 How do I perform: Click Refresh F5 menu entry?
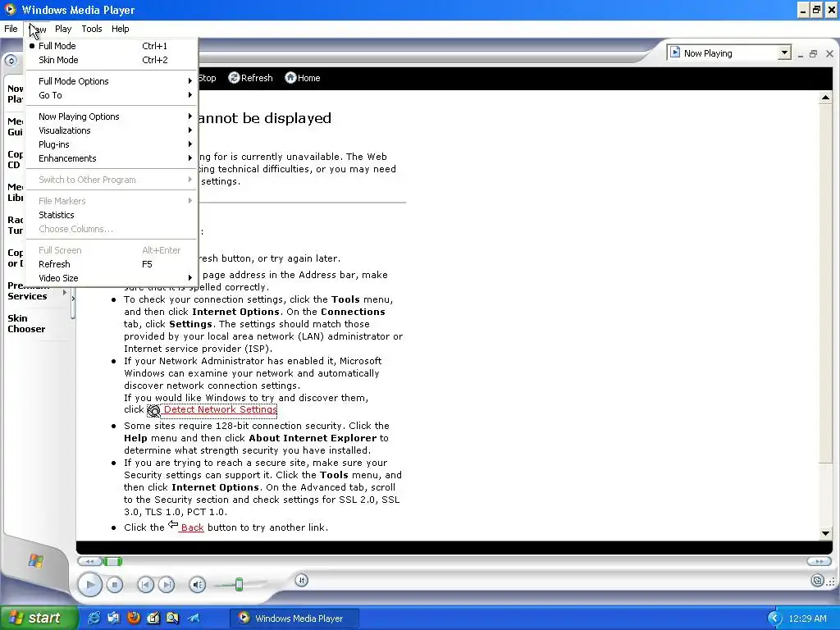tap(112, 264)
